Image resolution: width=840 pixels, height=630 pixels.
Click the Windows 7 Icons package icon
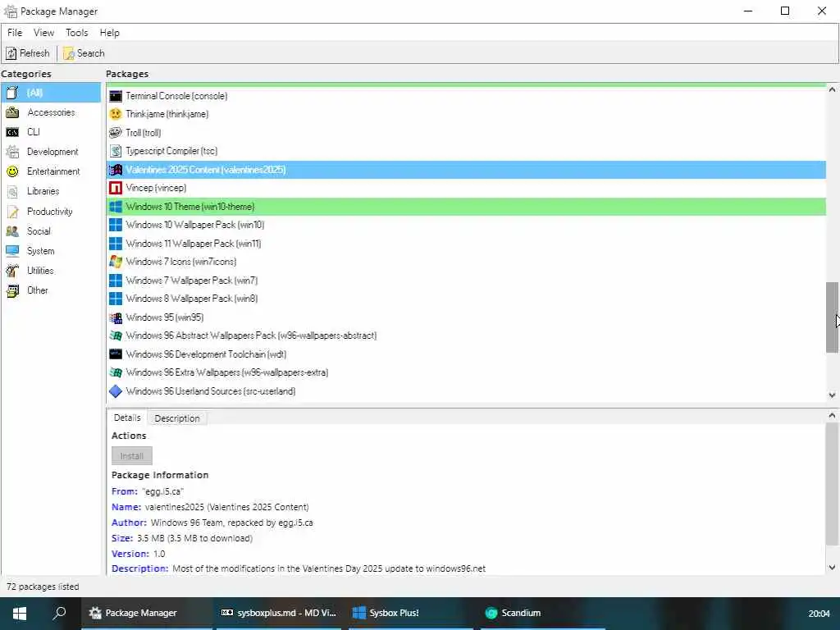pyautogui.click(x=115, y=262)
